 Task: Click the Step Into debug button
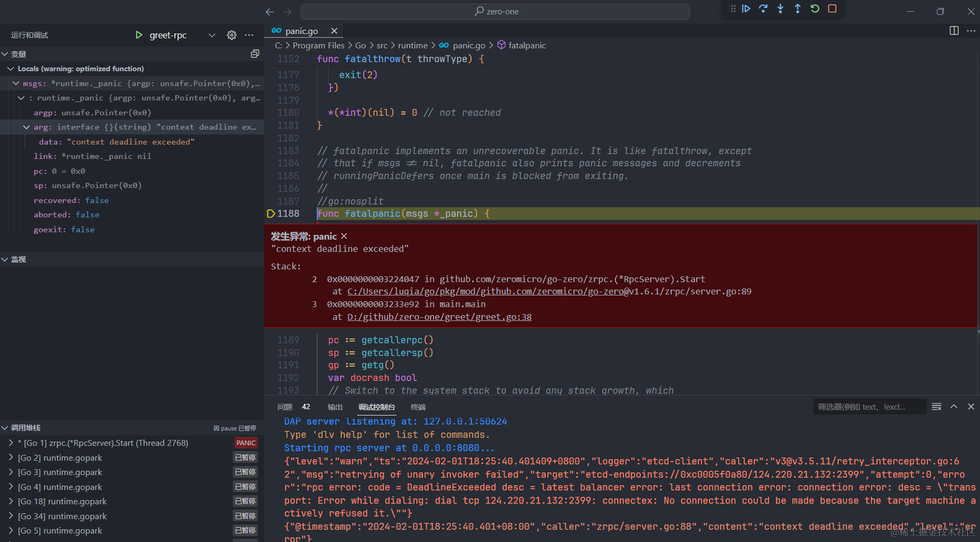[780, 9]
